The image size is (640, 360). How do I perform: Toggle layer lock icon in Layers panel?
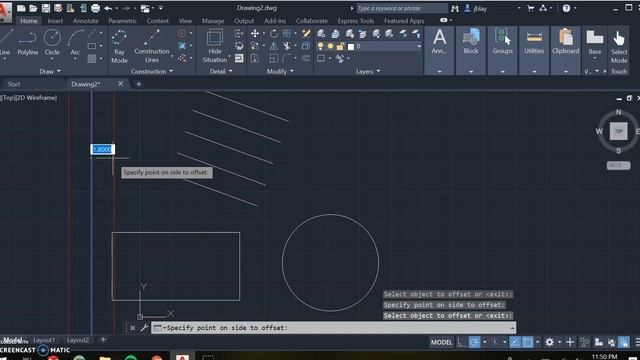[340, 47]
